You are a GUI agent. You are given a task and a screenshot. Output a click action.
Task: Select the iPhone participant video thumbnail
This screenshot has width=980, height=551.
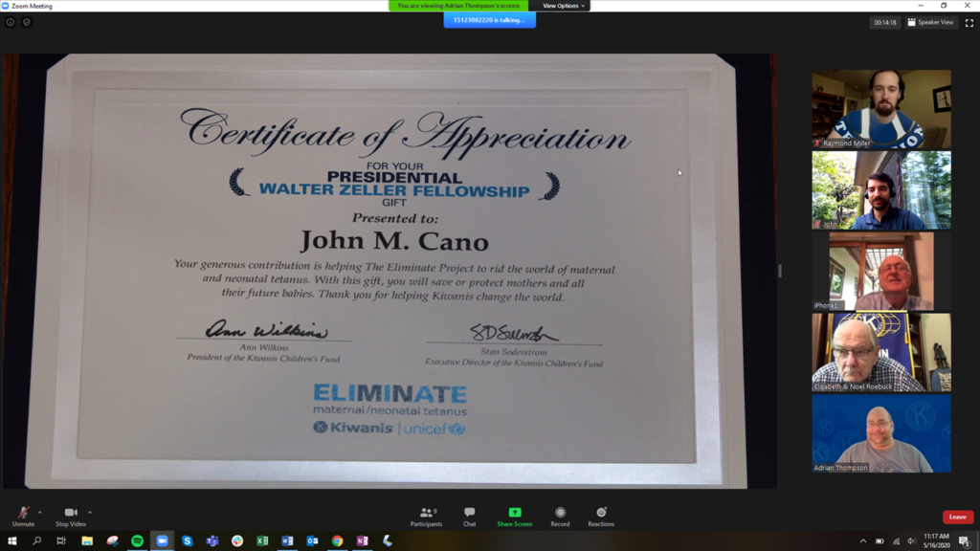coord(881,271)
